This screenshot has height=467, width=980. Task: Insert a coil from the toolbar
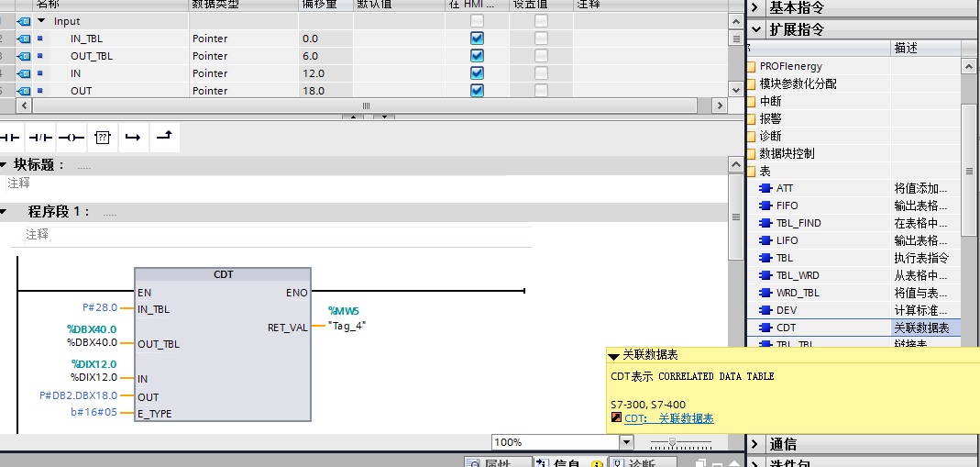pyautogui.click(x=71, y=138)
